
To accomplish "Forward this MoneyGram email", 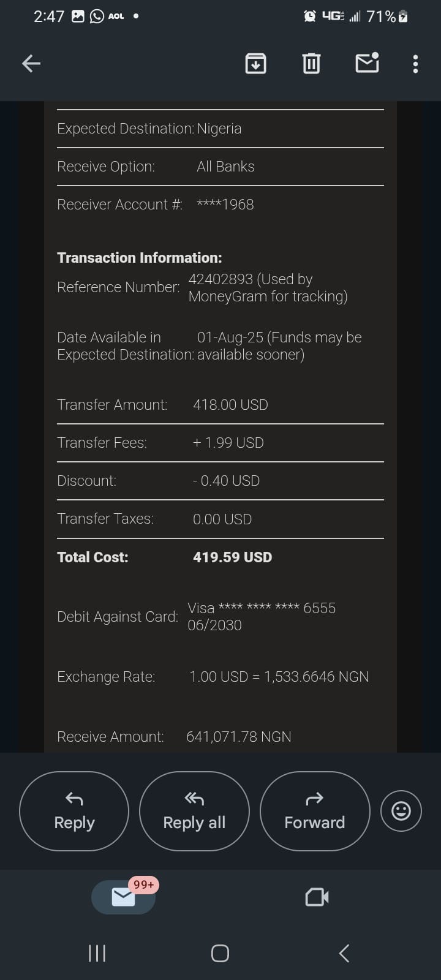I will click(x=315, y=811).
